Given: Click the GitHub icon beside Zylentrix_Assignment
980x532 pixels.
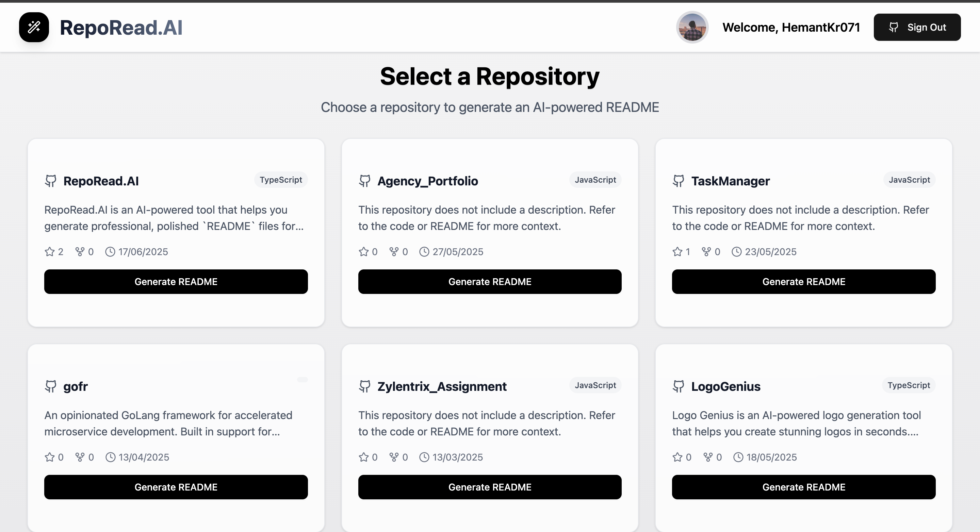Looking at the screenshot, I should [364, 386].
